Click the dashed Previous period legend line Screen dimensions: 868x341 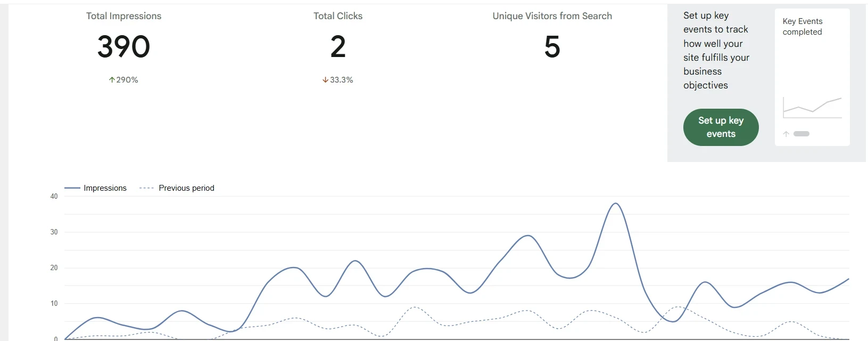coord(146,188)
